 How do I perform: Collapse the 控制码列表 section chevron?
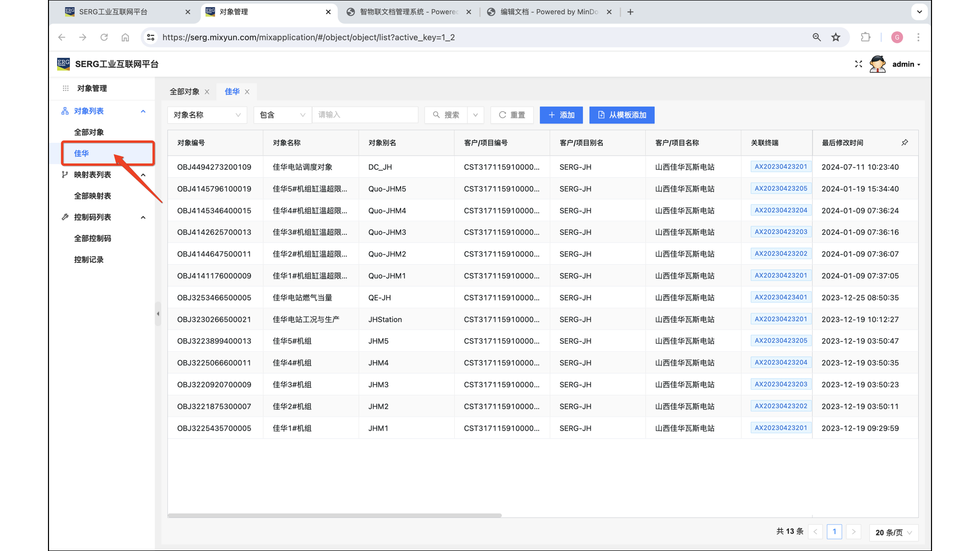tap(143, 217)
